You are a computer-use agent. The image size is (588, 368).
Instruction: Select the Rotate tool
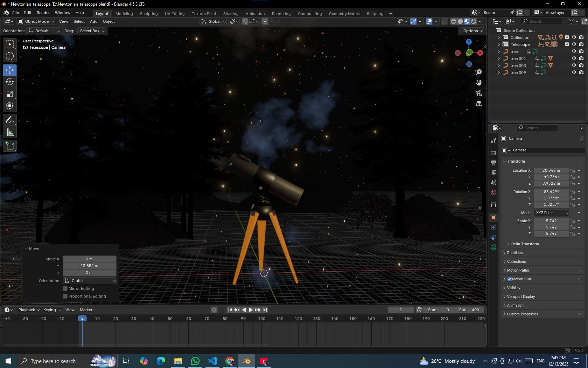pos(9,82)
